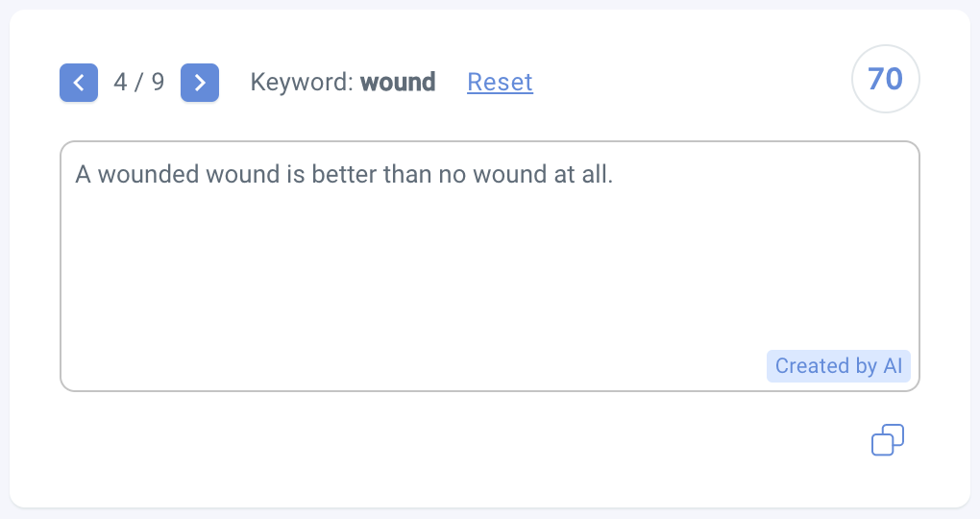Select the bold keyword 'wound'
This screenshot has width=980, height=519.
398,82
